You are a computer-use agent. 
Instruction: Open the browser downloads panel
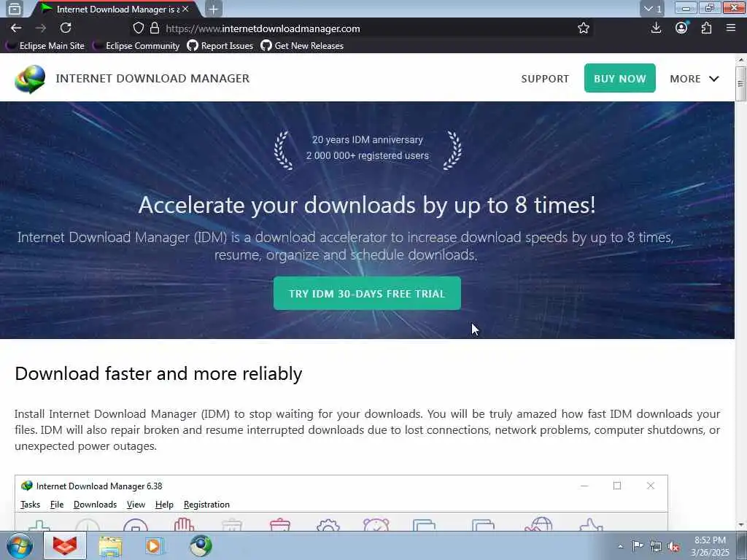click(656, 28)
